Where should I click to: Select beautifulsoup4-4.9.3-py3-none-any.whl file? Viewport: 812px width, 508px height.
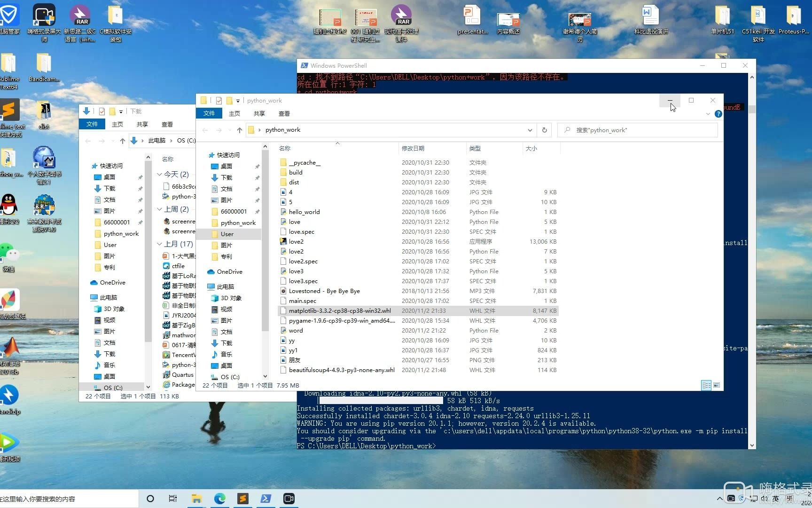[419, 370]
